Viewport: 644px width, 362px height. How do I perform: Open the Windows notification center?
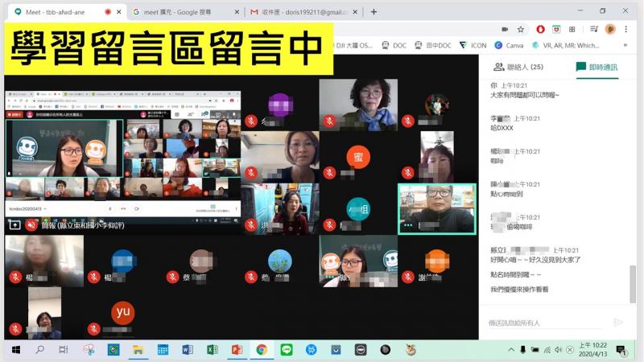[x=621, y=350]
